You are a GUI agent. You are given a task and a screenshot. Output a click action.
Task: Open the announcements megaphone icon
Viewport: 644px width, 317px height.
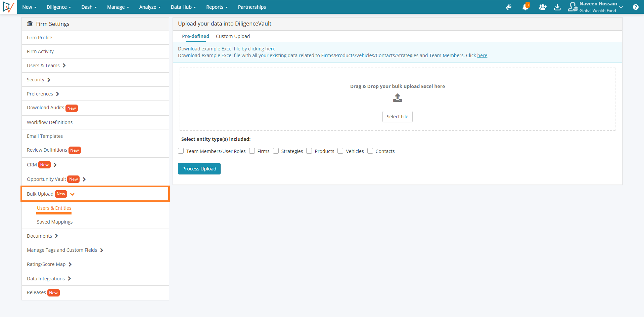tap(509, 7)
